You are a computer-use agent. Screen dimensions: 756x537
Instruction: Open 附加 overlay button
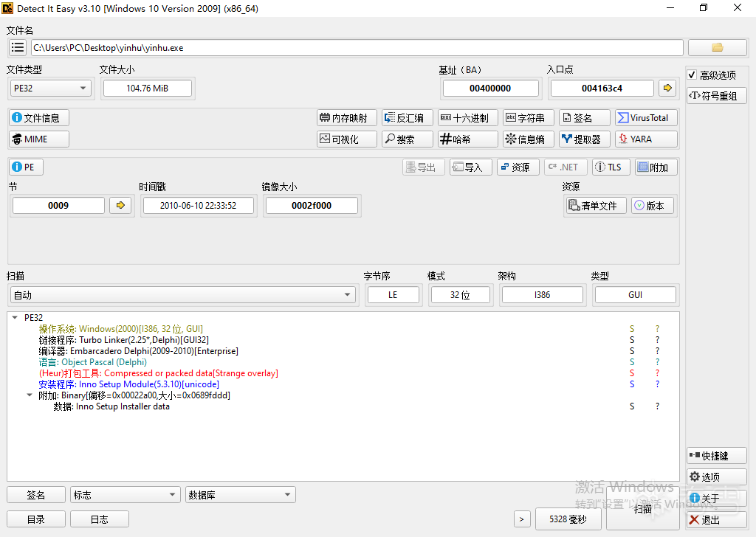pos(656,167)
